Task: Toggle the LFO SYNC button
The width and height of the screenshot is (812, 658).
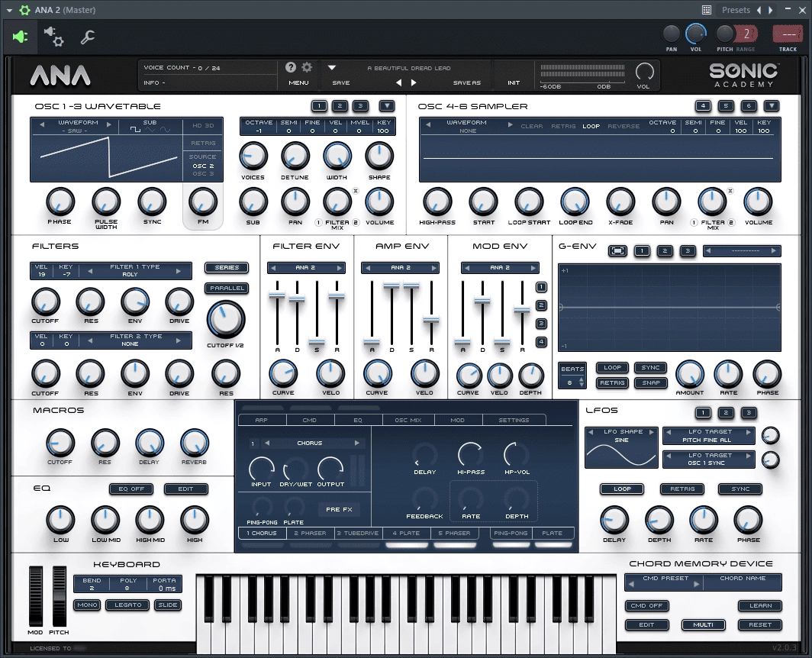Action: [x=740, y=489]
